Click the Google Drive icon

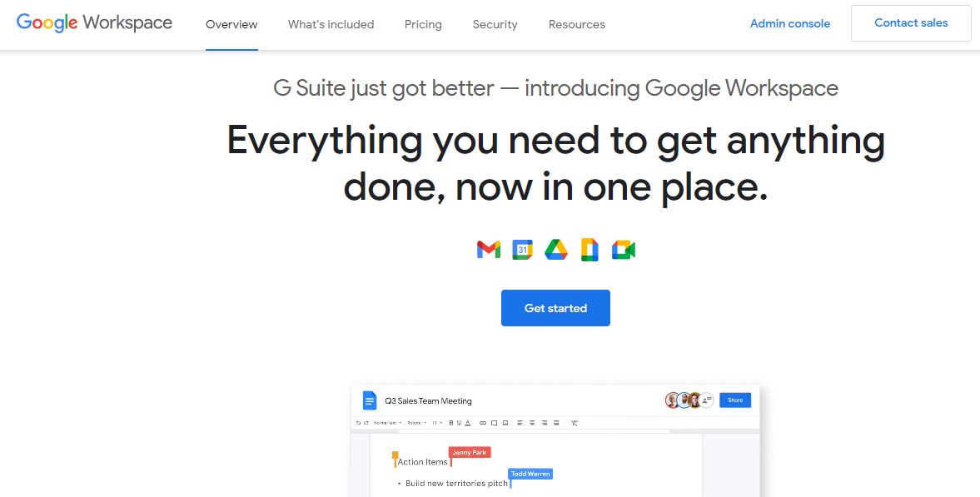[556, 250]
